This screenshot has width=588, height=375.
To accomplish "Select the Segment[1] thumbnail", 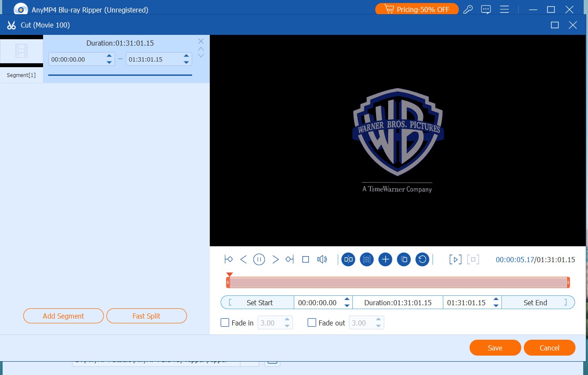I will pyautogui.click(x=22, y=51).
